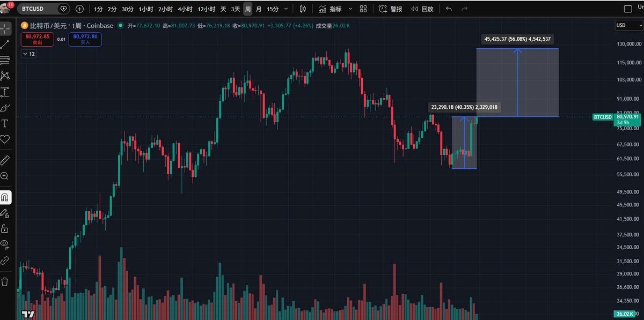Viewport: 644px width, 320px height.
Task: Open the BTCUSD symbol search box
Action: pos(44,9)
